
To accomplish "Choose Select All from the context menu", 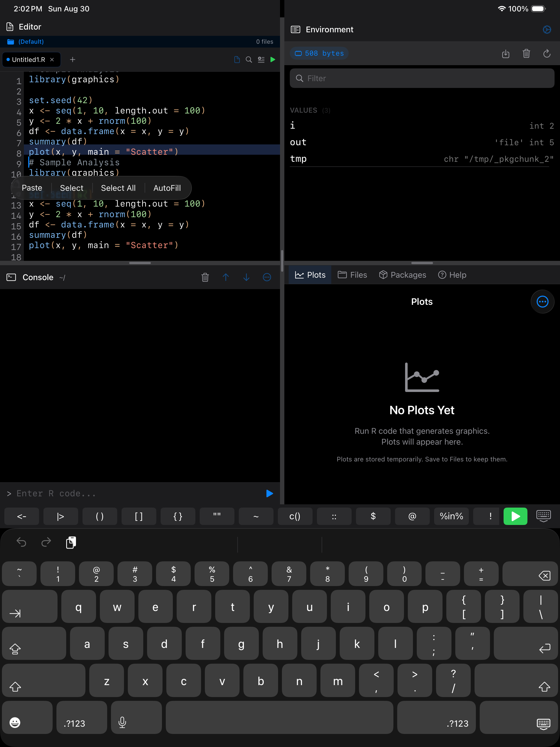I will coord(118,188).
